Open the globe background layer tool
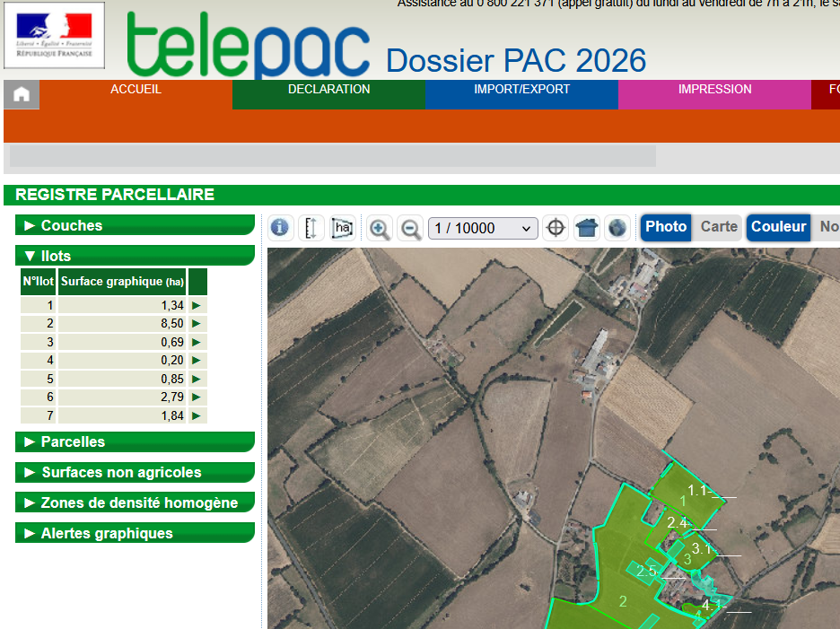840x629 pixels. point(617,227)
